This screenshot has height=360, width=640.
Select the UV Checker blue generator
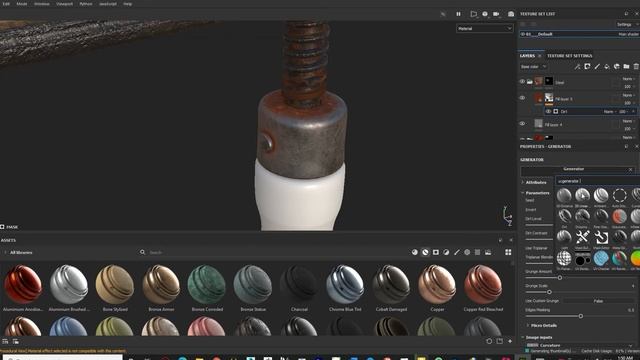point(601,258)
